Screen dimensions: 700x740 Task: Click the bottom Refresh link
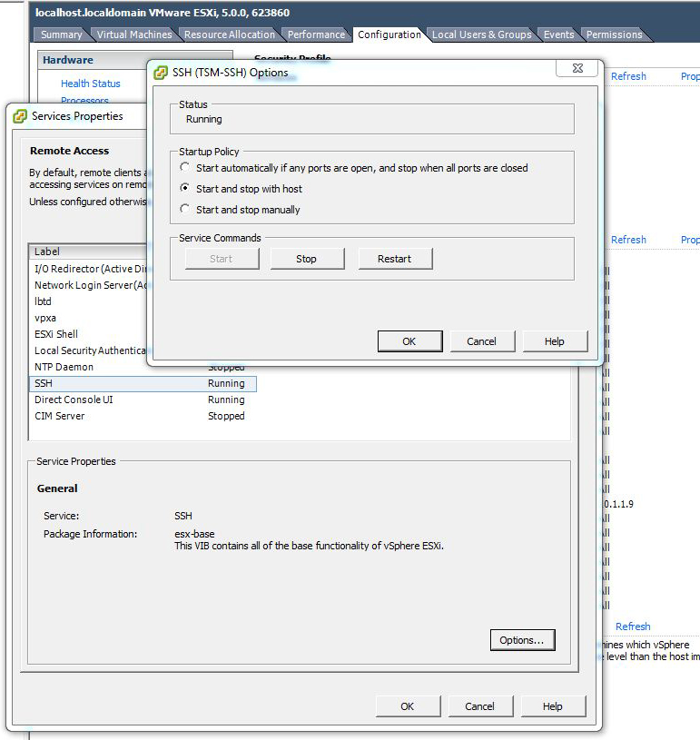633,627
